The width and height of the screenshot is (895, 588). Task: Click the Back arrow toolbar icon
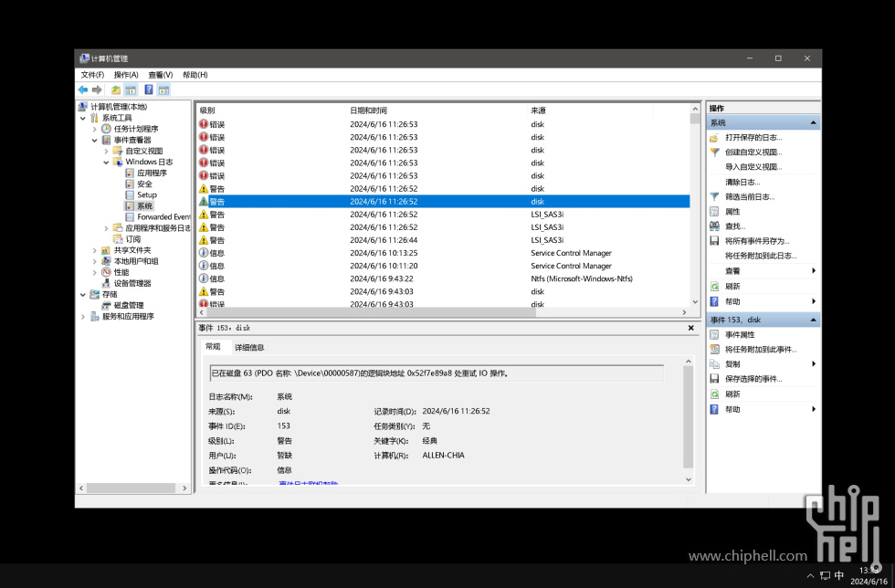tap(83, 89)
